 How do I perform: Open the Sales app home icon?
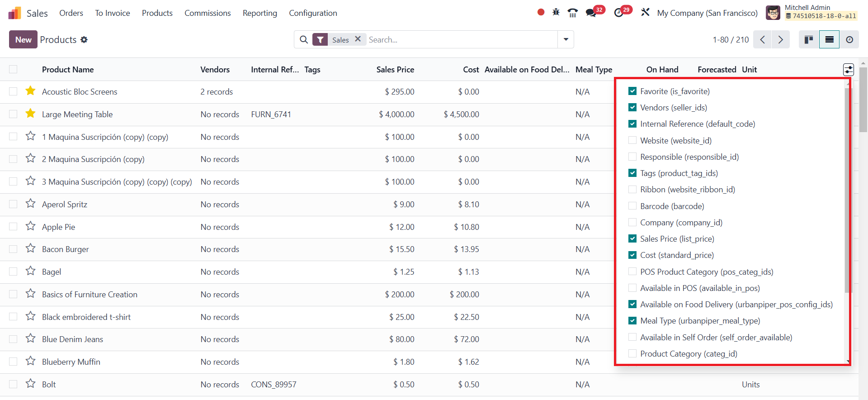coord(14,13)
